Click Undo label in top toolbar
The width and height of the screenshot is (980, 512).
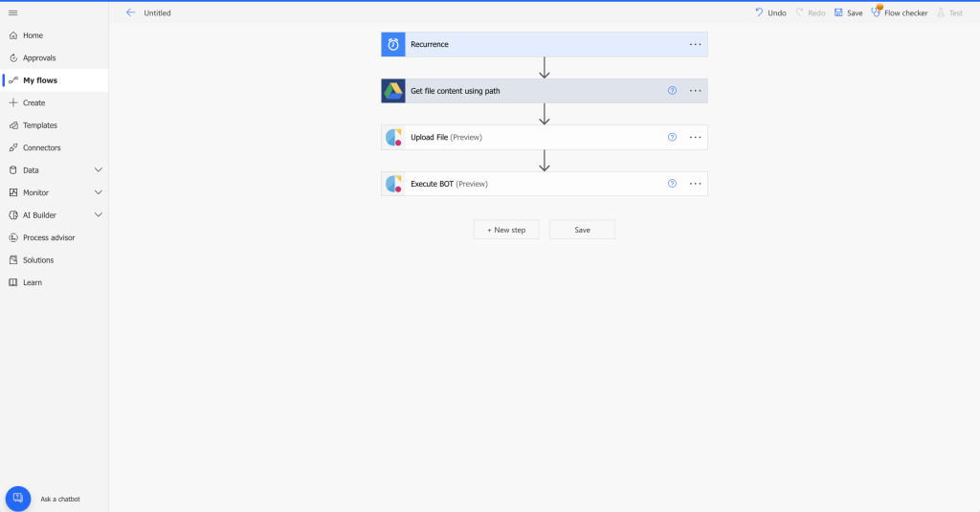[777, 13]
